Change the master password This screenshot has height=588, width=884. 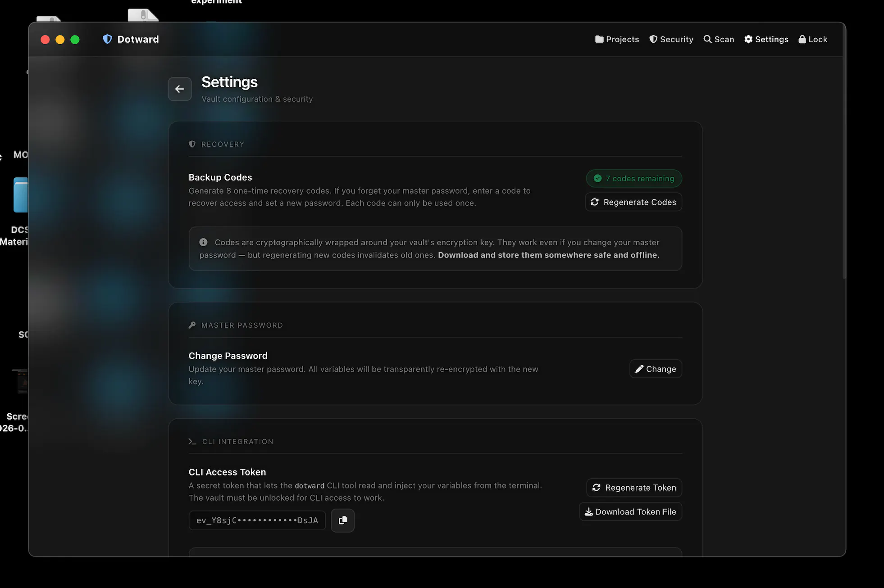(656, 369)
